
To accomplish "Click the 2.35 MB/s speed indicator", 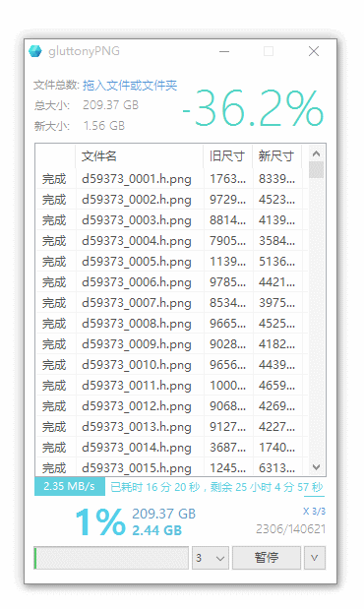I will click(x=70, y=486).
